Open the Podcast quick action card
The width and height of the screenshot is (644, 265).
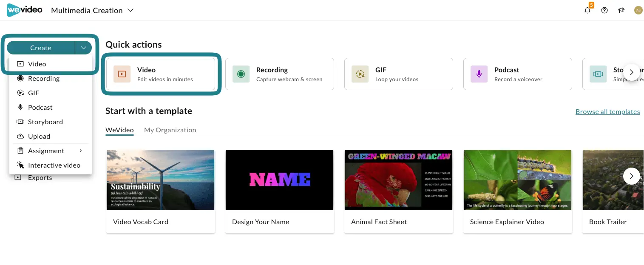(518, 74)
